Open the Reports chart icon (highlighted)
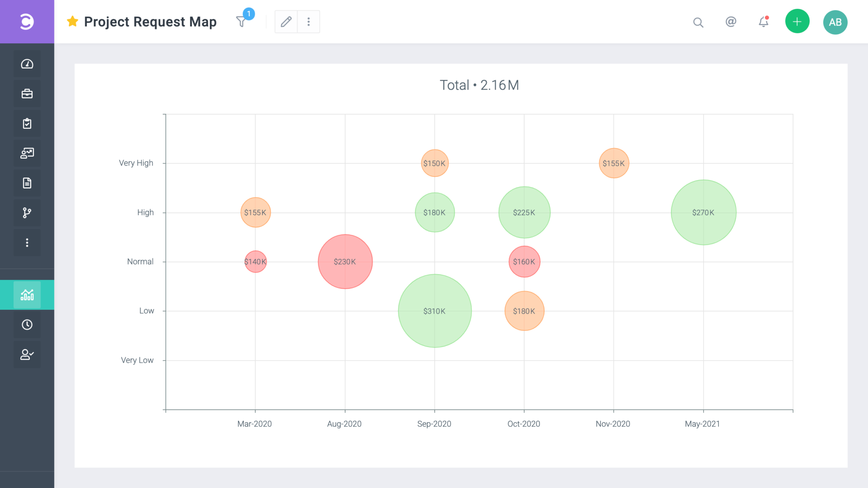Viewport: 868px width, 488px height. (27, 295)
